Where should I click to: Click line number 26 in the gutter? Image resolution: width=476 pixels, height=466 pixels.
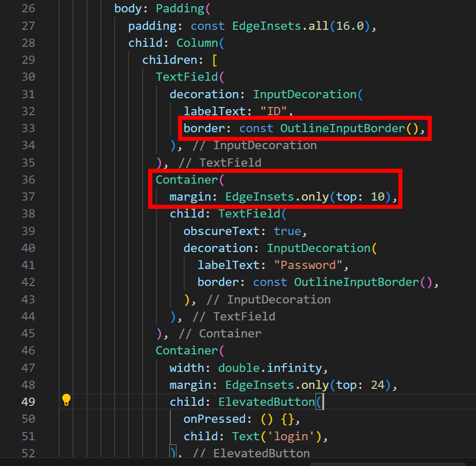(28, 9)
